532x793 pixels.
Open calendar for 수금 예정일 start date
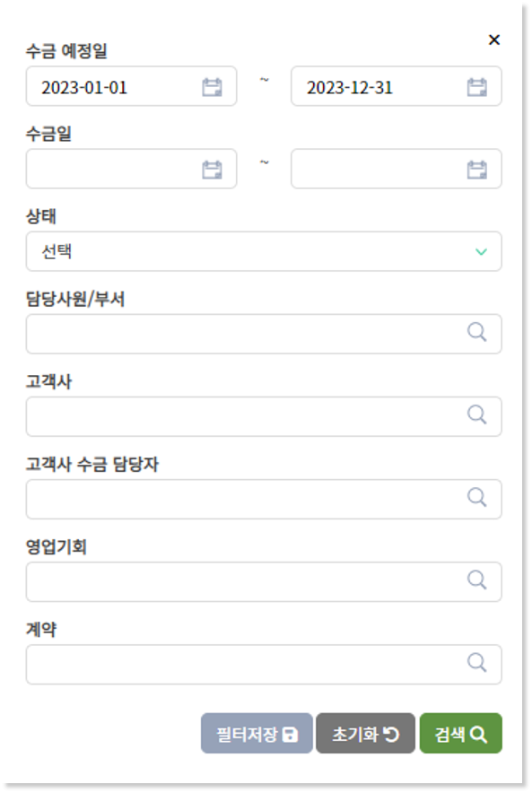[x=212, y=87]
